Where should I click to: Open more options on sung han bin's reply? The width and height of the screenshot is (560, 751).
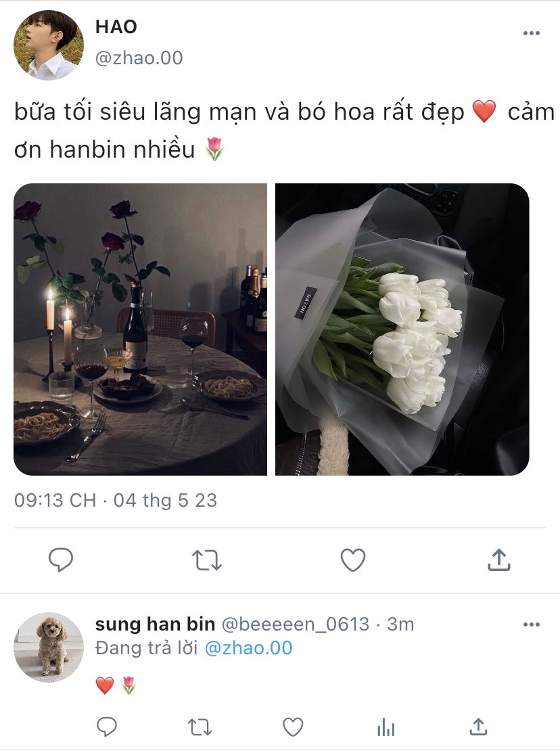coord(532,624)
